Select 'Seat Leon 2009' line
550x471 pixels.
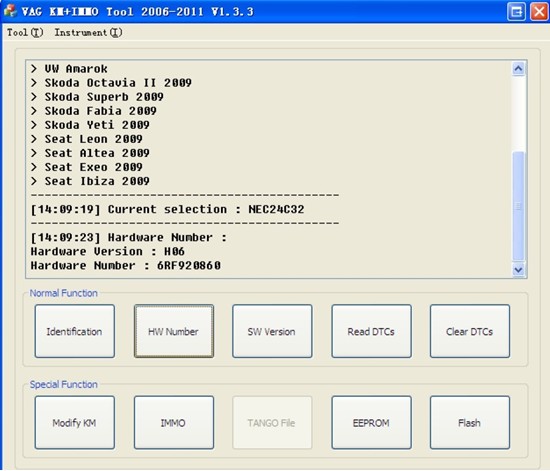coord(87,139)
